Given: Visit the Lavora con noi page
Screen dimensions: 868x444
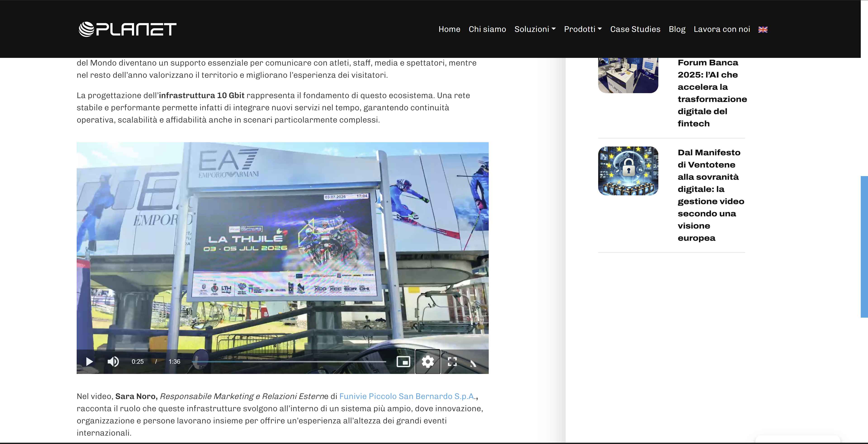Looking at the screenshot, I should coord(722,29).
